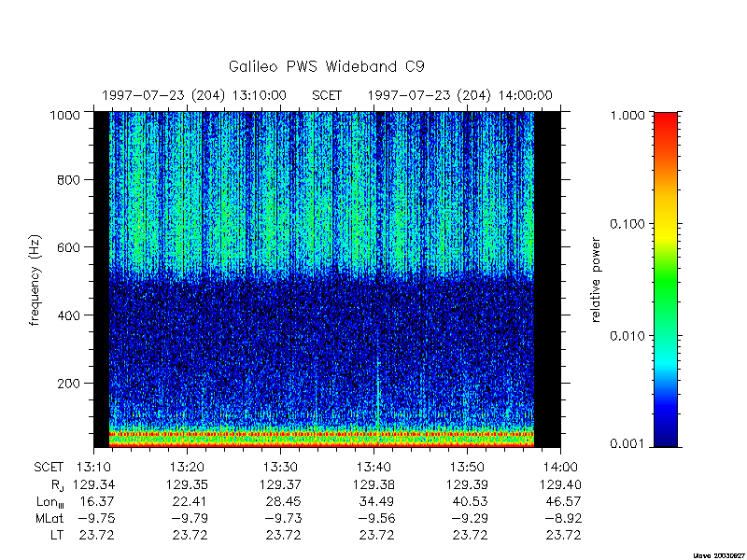The width and height of the screenshot is (747, 560).
Task: Click the RJ value 129.40
Action: click(560, 484)
